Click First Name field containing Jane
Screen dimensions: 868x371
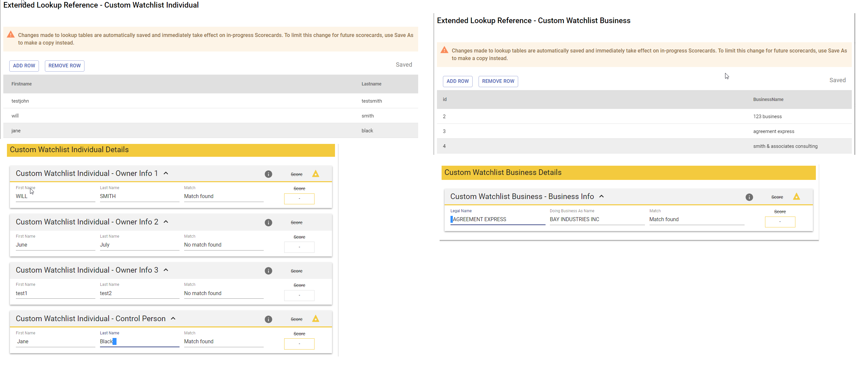(x=55, y=342)
